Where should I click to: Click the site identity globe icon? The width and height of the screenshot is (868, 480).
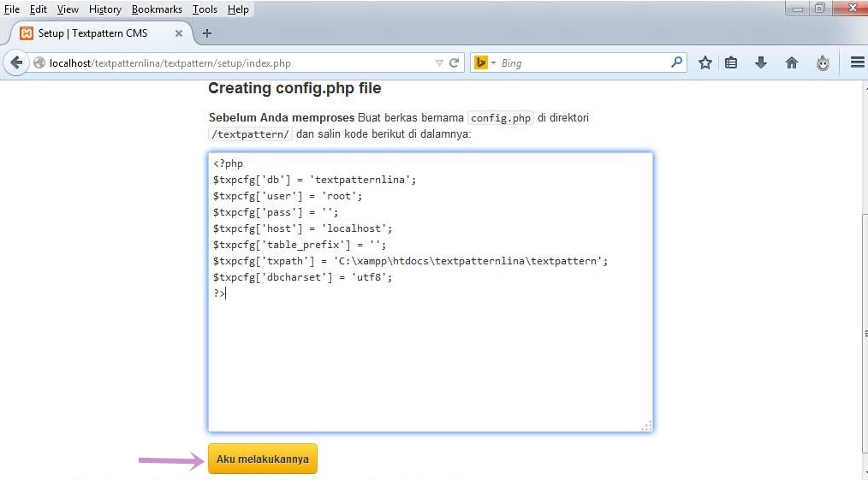click(x=39, y=63)
